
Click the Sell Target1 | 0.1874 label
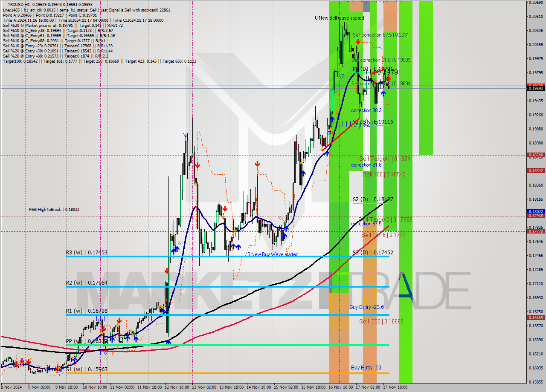tap(385, 159)
